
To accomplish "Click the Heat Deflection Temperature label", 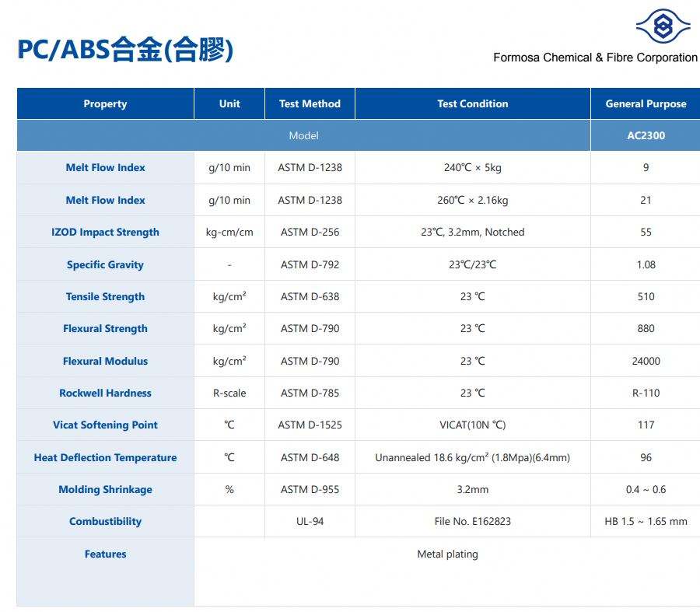I will pos(105,457).
